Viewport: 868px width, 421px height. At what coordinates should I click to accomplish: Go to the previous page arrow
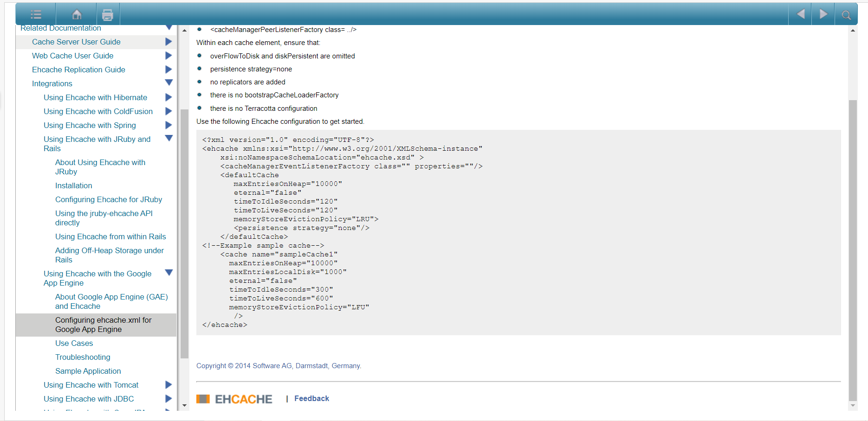(800, 14)
